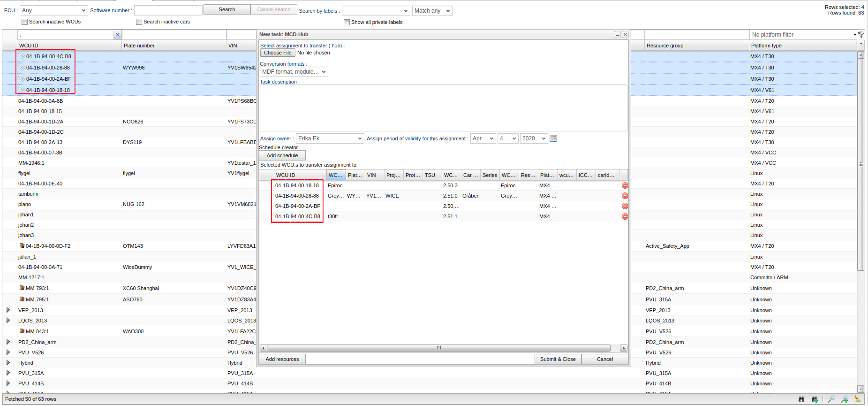
Task: Click the broom clear icon
Action: click(858, 399)
